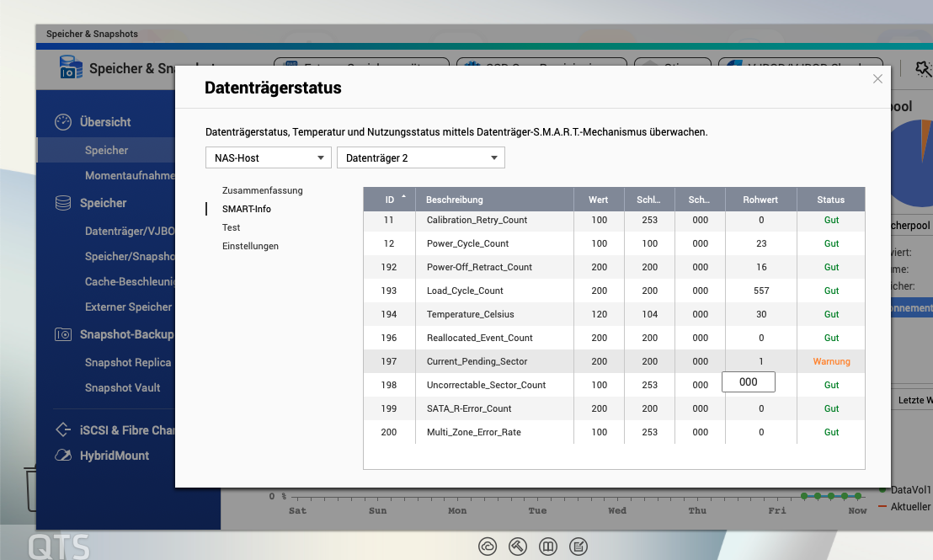This screenshot has width=933, height=560.
Task: Select the Uncorrectable_Sector_Count row
Action: pyautogui.click(x=614, y=385)
